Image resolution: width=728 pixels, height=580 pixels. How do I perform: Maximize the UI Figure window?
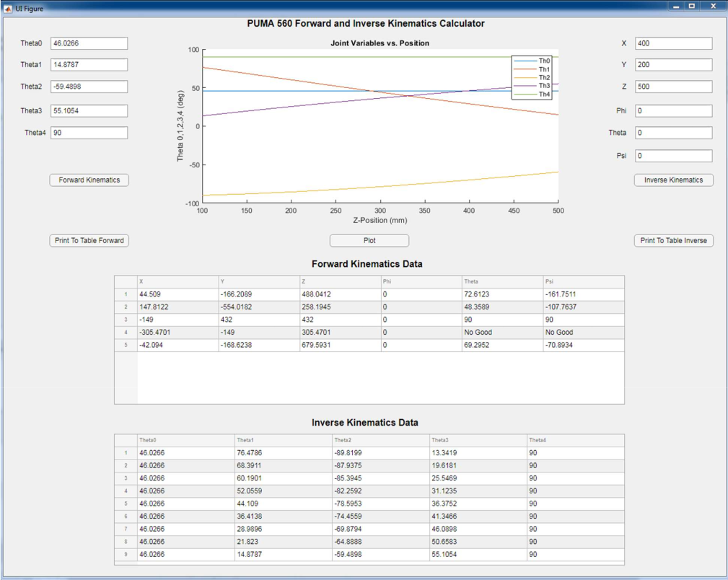692,6
